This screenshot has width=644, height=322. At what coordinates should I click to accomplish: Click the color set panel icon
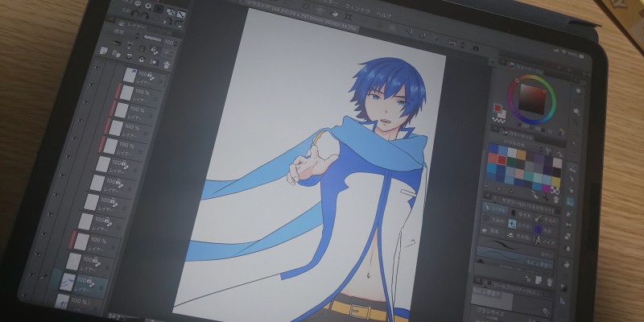coord(506,132)
